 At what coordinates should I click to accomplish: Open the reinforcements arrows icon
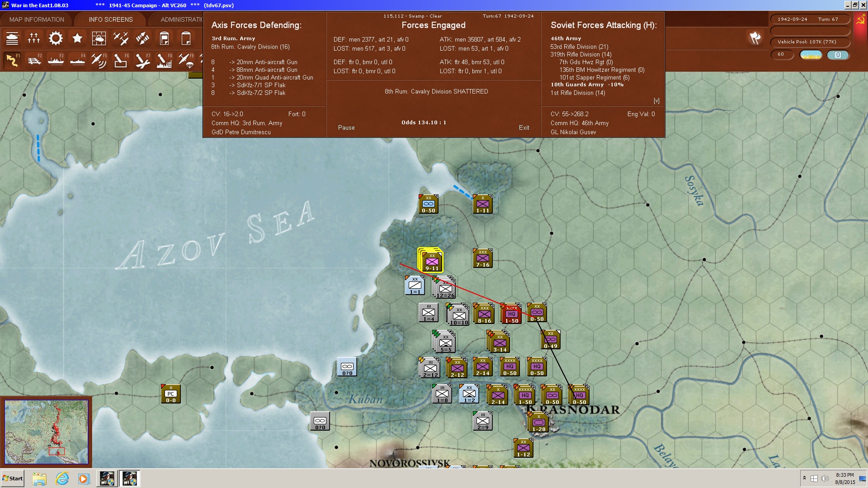142,38
